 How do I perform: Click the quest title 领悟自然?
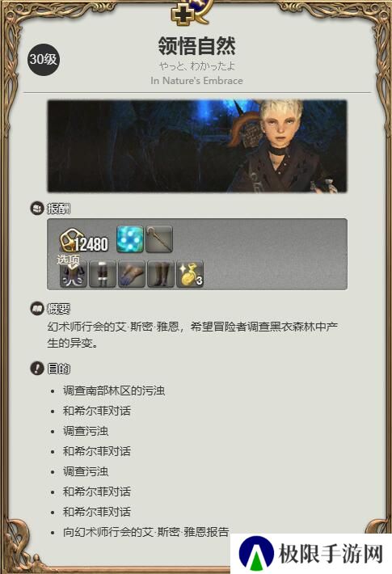click(x=197, y=46)
